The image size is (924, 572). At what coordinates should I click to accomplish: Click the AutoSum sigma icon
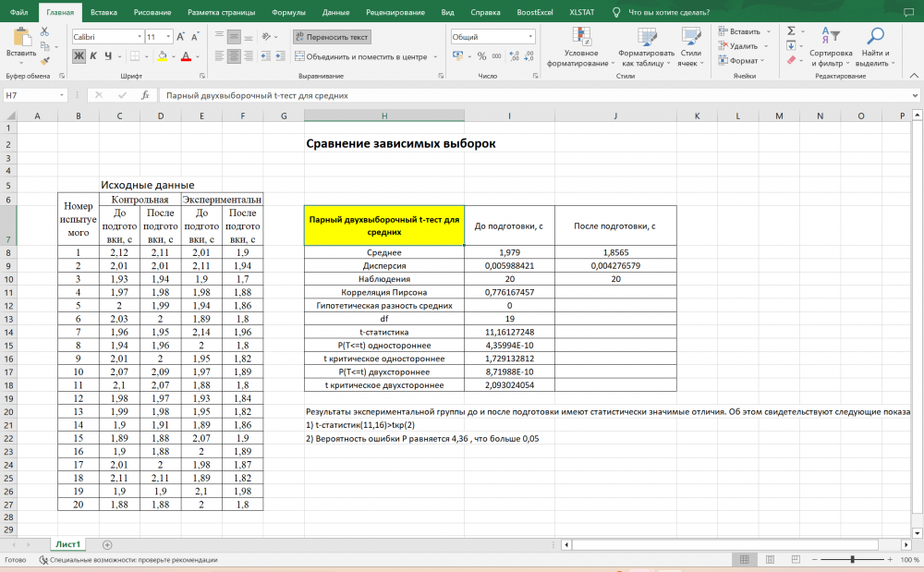click(791, 30)
